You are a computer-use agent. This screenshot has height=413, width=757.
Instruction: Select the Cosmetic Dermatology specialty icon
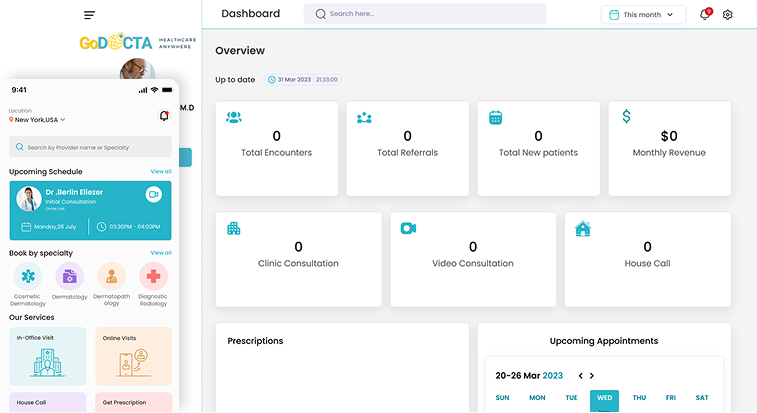coord(26,276)
